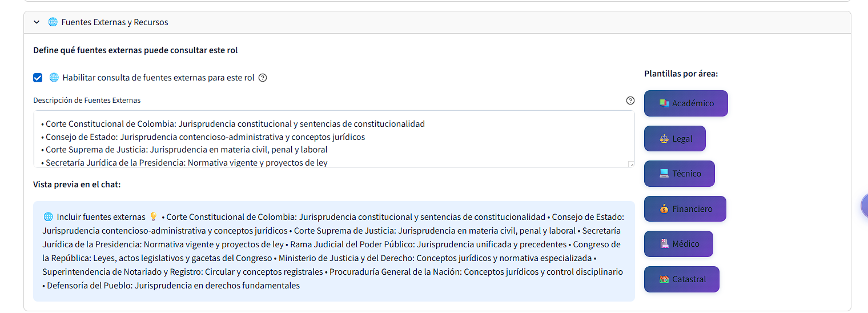This screenshot has width=868, height=313.
Task: Collapse the Fuentes Externas y Recursos chevron
Action: [37, 22]
